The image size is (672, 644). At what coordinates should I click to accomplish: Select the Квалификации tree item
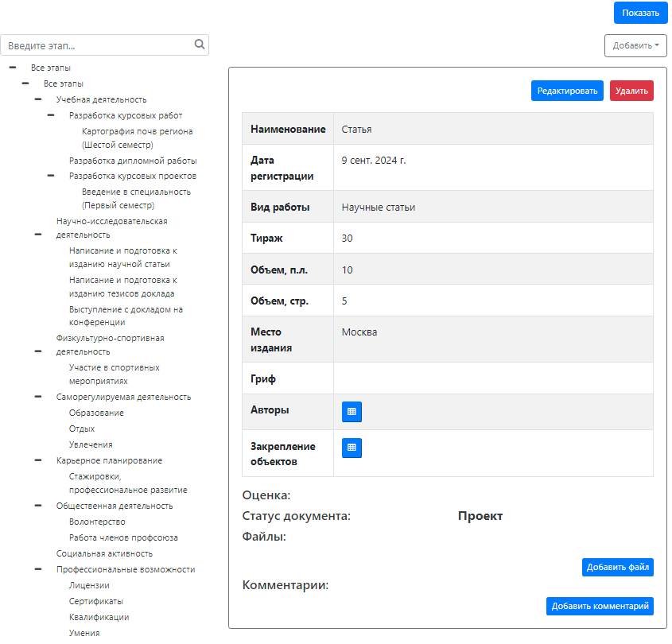point(99,617)
